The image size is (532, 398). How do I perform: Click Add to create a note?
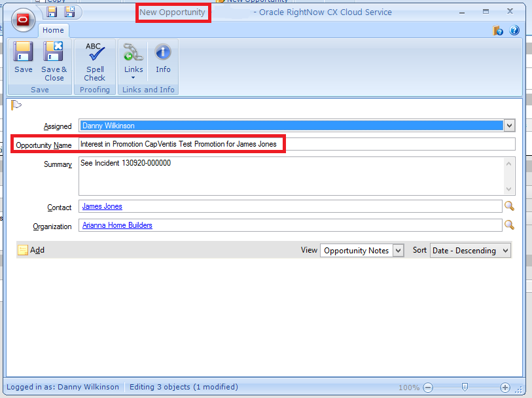pyautogui.click(x=31, y=250)
